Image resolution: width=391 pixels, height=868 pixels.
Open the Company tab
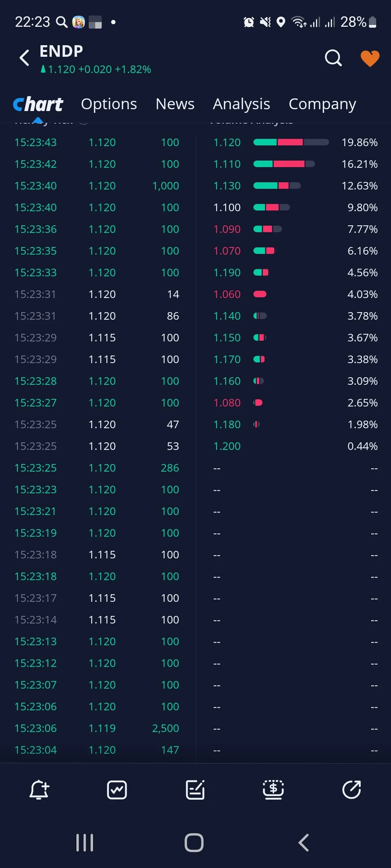point(323,104)
